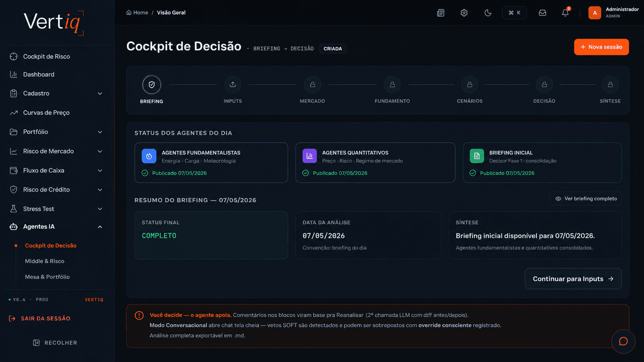Viewport: 644px width, 362px height.
Task: Select the locked Fundamento step
Action: 392,85
